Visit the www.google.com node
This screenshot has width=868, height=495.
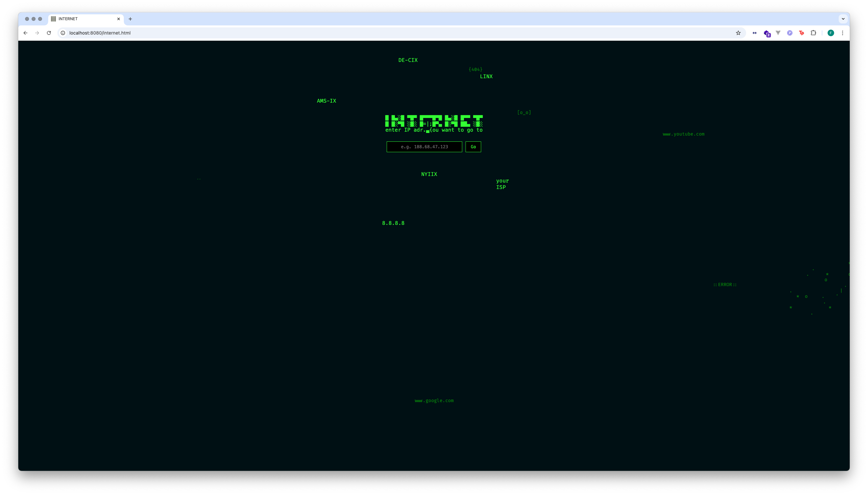pyautogui.click(x=434, y=400)
